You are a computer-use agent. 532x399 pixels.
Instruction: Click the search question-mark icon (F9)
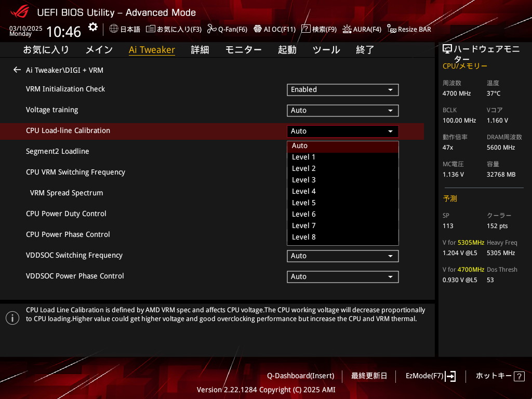click(305, 29)
